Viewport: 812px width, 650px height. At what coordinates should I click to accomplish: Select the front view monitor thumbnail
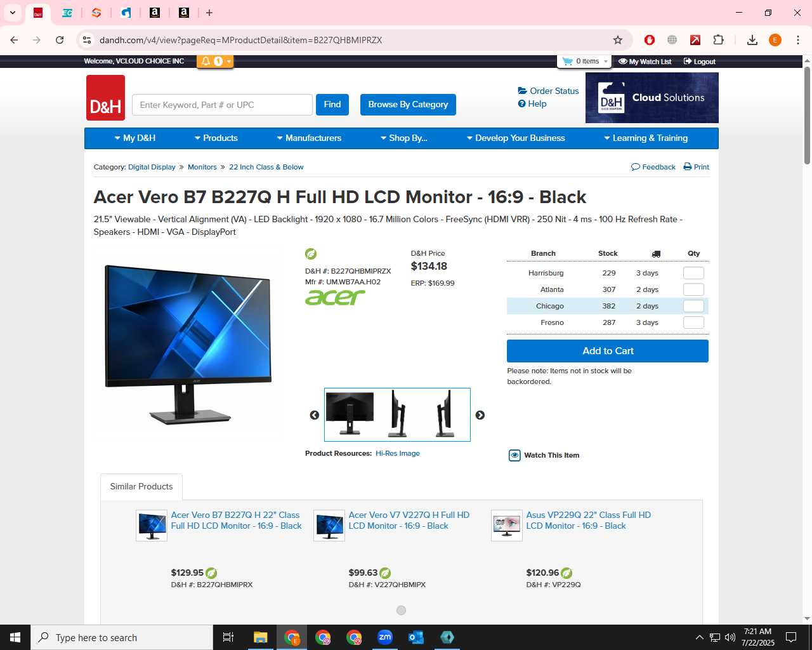pyautogui.click(x=350, y=414)
